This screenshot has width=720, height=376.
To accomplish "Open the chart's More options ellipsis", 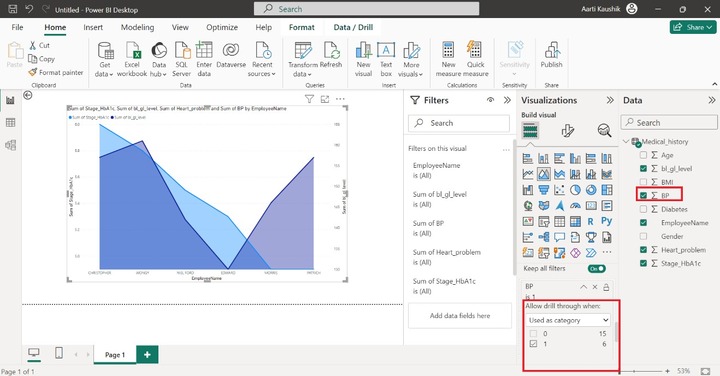I will [x=340, y=99].
